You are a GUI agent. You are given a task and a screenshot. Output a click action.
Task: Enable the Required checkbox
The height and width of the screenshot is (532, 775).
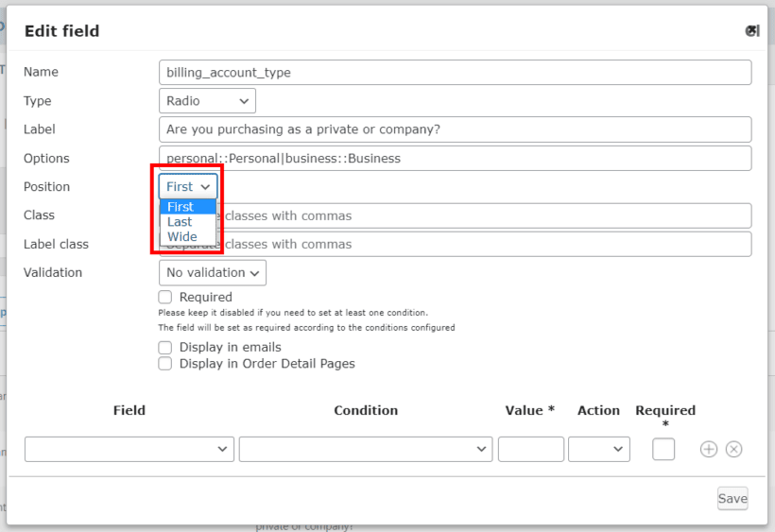pos(165,297)
